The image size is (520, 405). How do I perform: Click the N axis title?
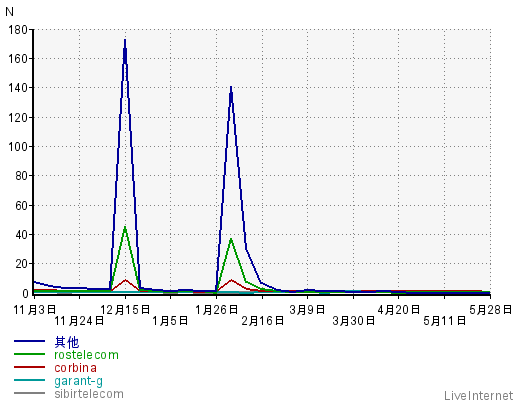coord(9,12)
